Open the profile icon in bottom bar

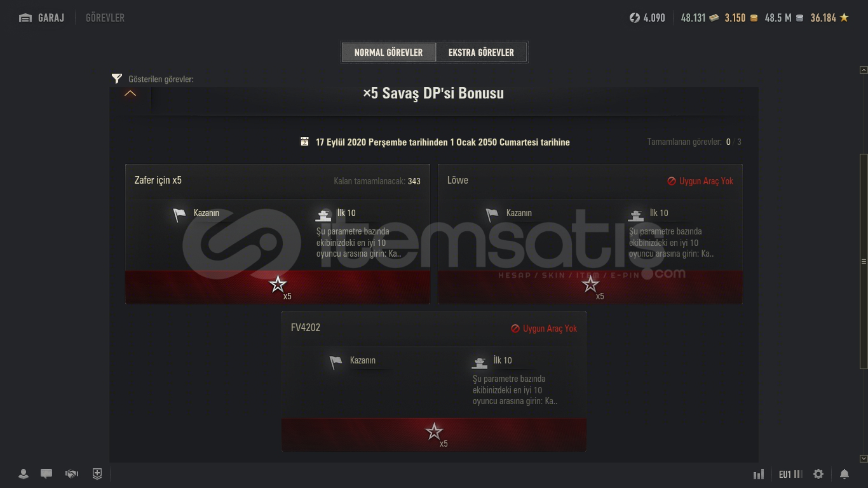[24, 474]
